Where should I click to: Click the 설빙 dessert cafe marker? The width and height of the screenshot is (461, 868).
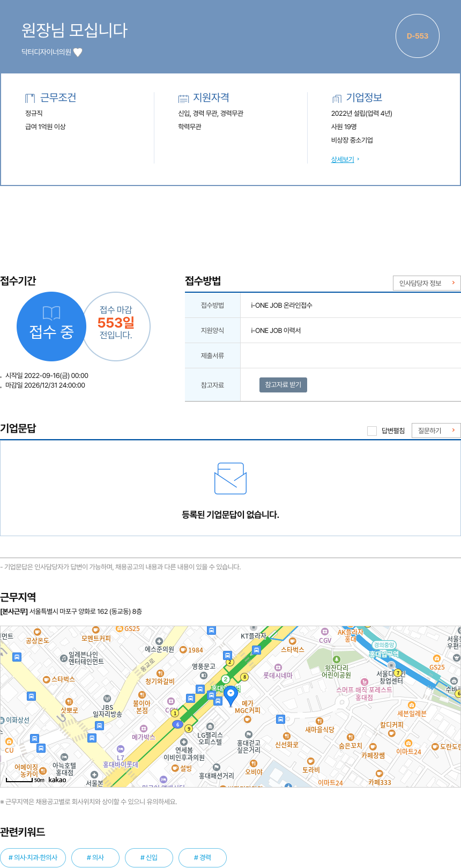[175, 768]
